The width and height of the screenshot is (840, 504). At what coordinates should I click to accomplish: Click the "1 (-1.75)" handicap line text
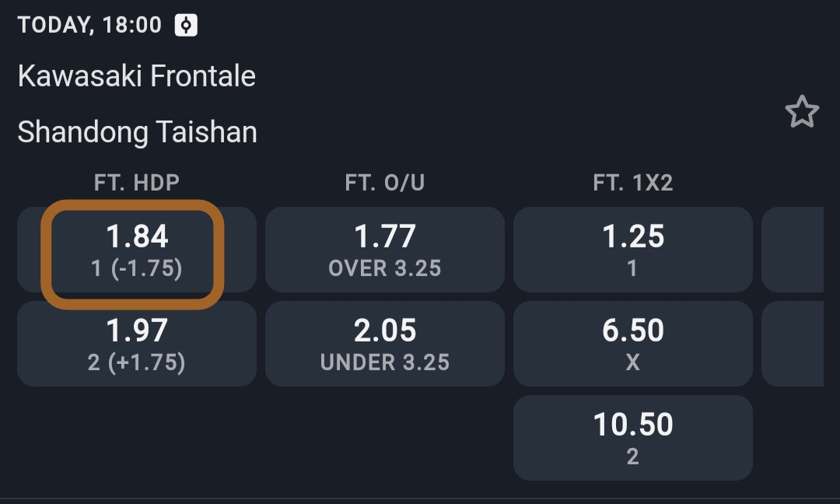pos(136,268)
